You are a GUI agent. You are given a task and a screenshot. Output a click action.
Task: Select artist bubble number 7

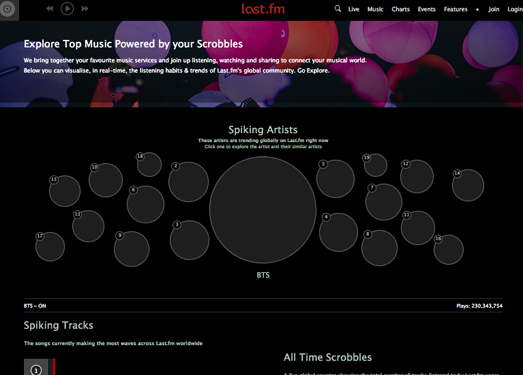pyautogui.click(x=384, y=202)
